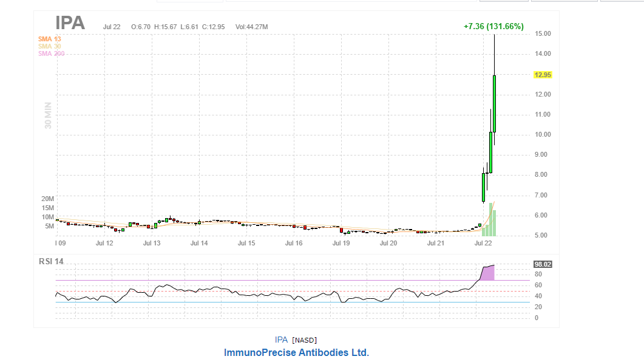Click the tallest green candlestick at 12.95
Screen dimensions: 644x359
(495, 103)
